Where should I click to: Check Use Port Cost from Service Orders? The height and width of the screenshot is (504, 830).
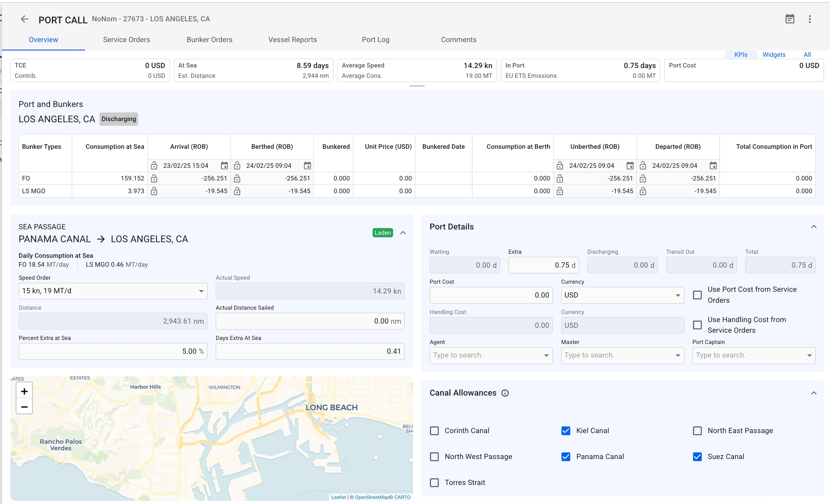click(x=697, y=295)
